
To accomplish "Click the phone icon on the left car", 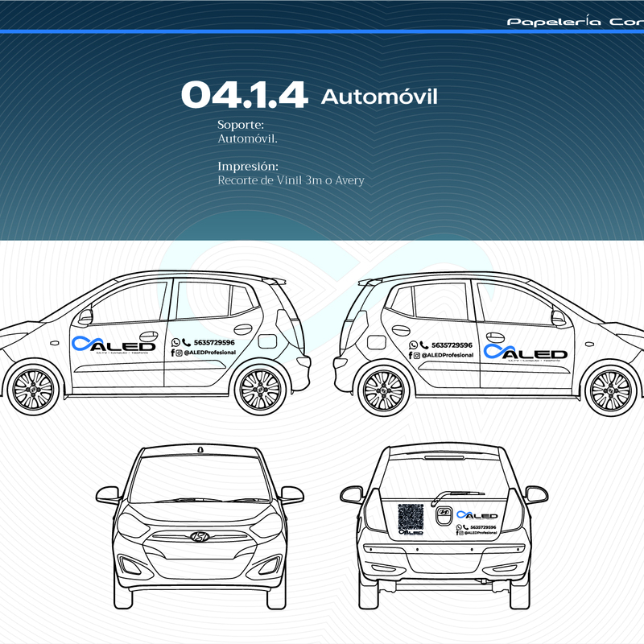I will tap(186, 343).
